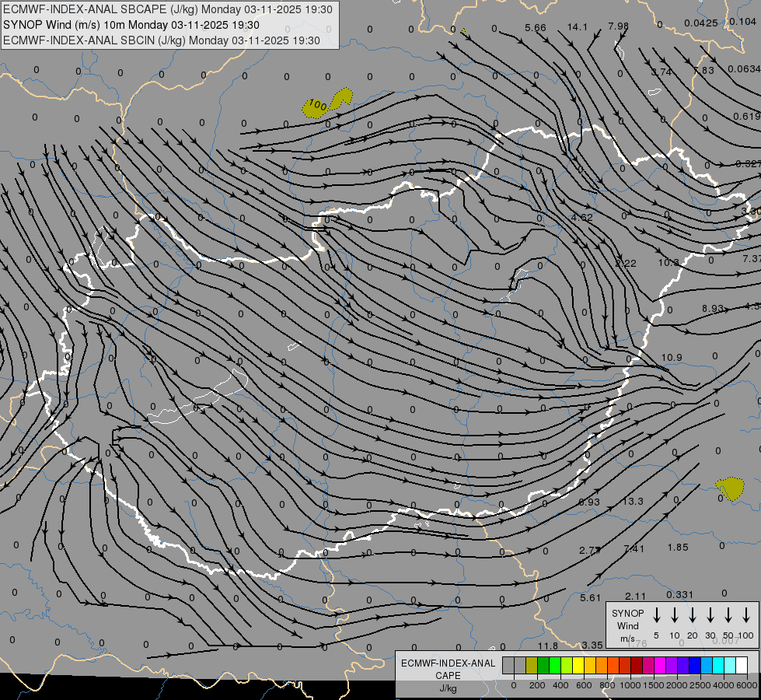Click the 'J/kg' unit label in legend
Screen dimensions: 761x700
click(x=448, y=688)
